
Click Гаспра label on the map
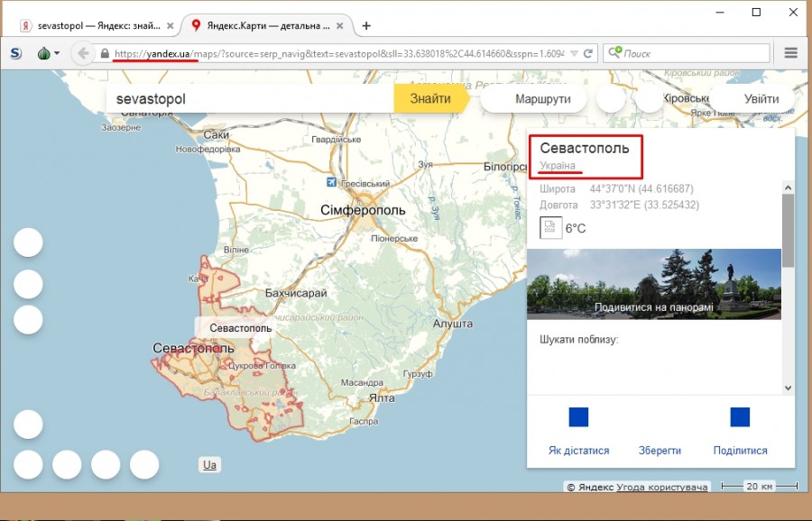tap(364, 421)
